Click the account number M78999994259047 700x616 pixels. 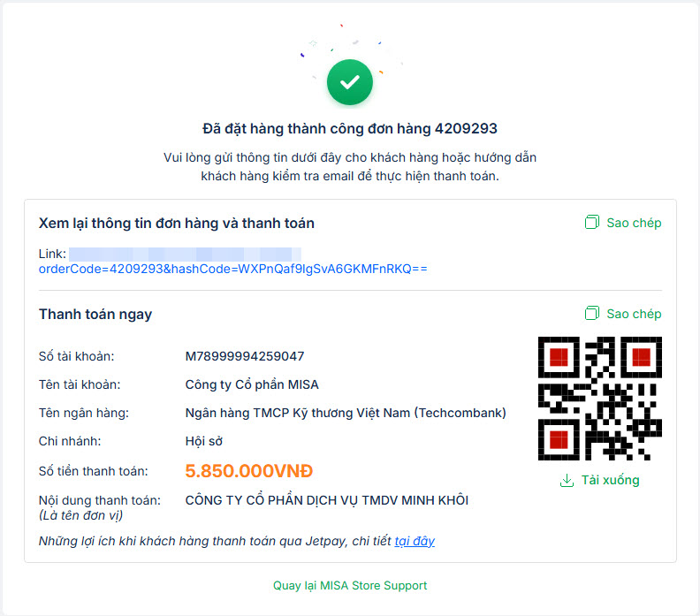245,356
